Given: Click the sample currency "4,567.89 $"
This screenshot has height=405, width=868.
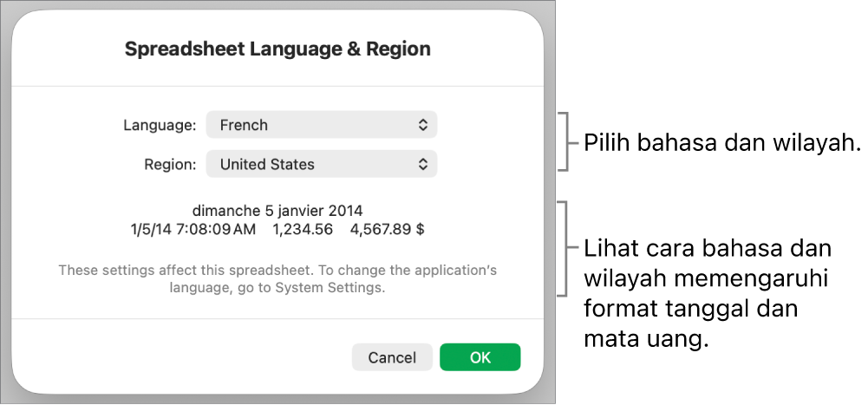Looking at the screenshot, I should (387, 230).
